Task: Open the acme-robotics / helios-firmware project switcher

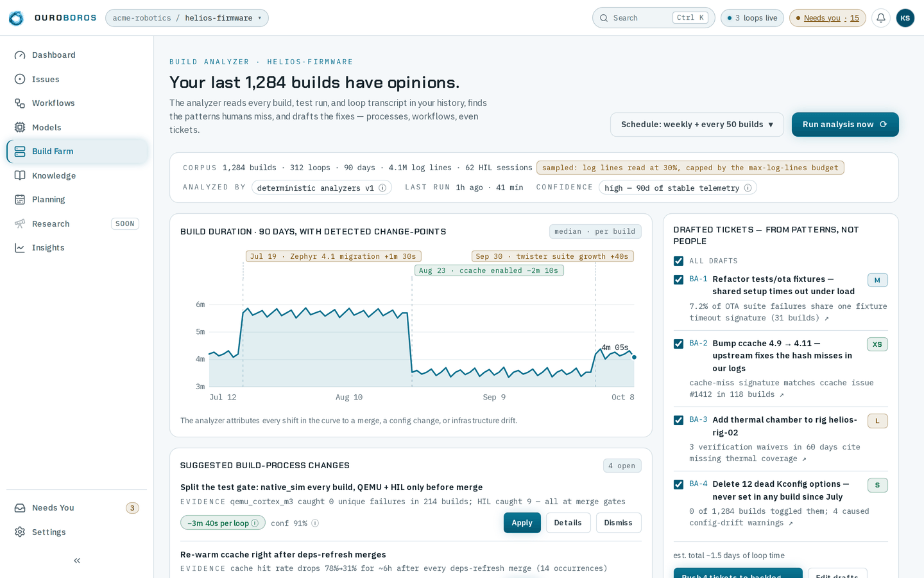Action: [187, 18]
